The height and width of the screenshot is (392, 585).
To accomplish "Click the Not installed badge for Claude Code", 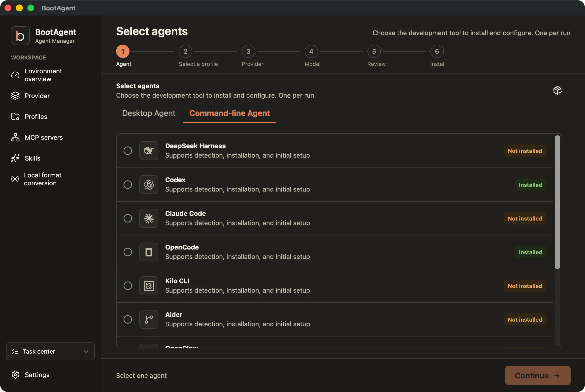I will pyautogui.click(x=525, y=219).
